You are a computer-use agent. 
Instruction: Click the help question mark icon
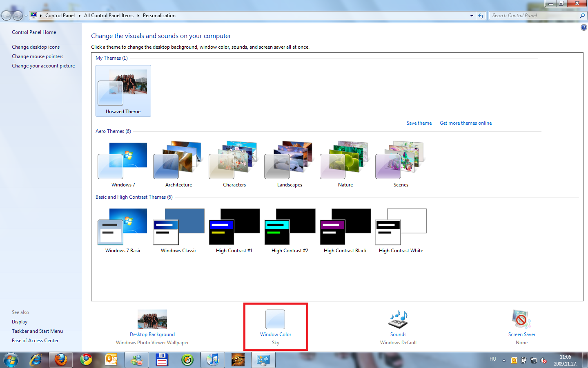pos(584,27)
